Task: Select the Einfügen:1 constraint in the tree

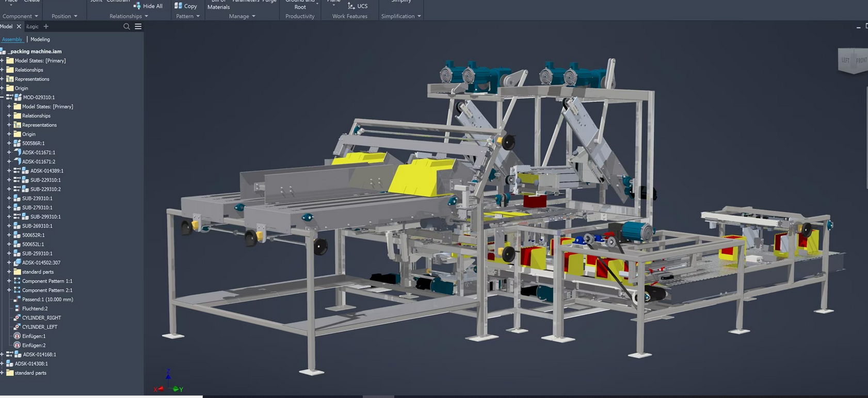Action: coord(34,336)
